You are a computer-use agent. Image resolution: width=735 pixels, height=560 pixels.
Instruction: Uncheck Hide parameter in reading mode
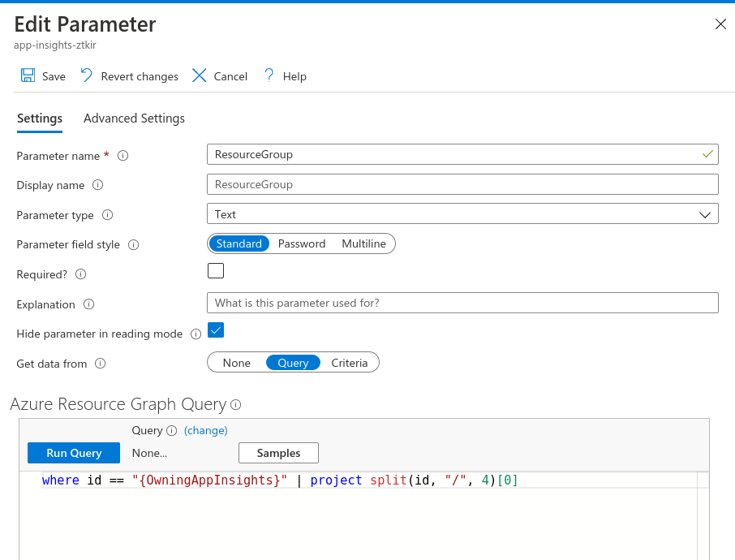pos(216,330)
